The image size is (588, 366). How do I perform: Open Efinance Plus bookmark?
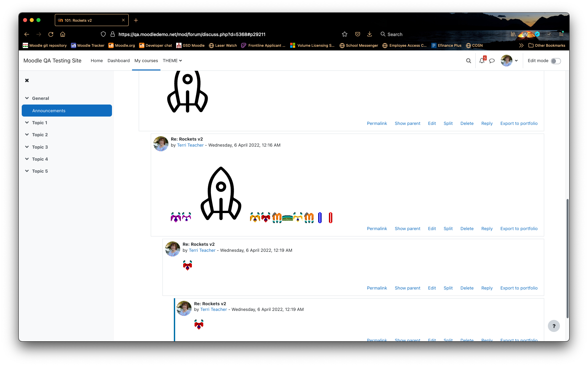[x=446, y=45]
